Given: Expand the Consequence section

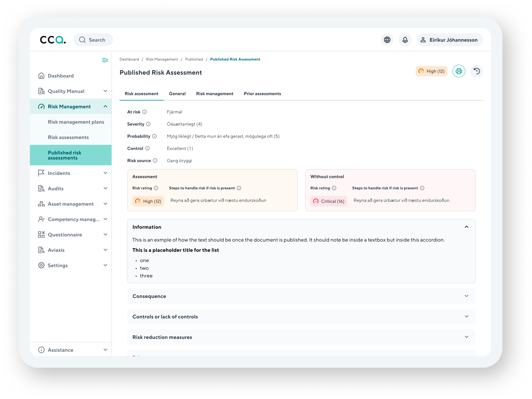Looking at the screenshot, I should pyautogui.click(x=466, y=296).
